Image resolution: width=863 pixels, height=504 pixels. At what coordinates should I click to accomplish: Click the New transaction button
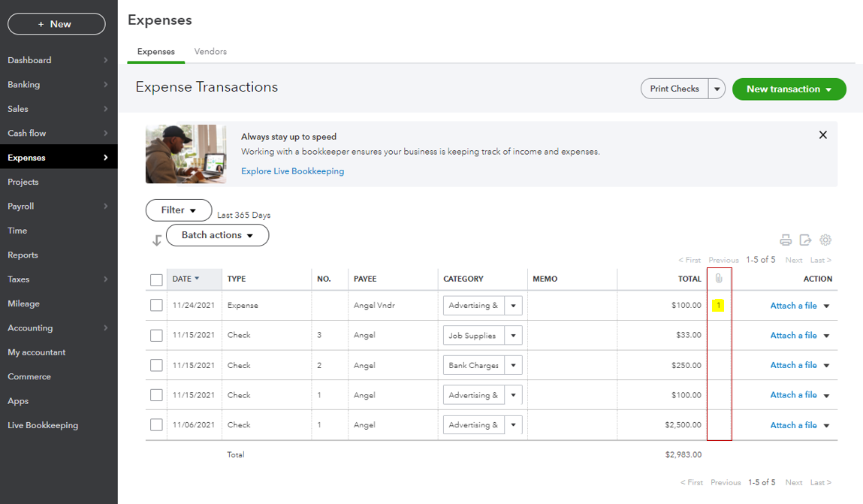coord(789,89)
